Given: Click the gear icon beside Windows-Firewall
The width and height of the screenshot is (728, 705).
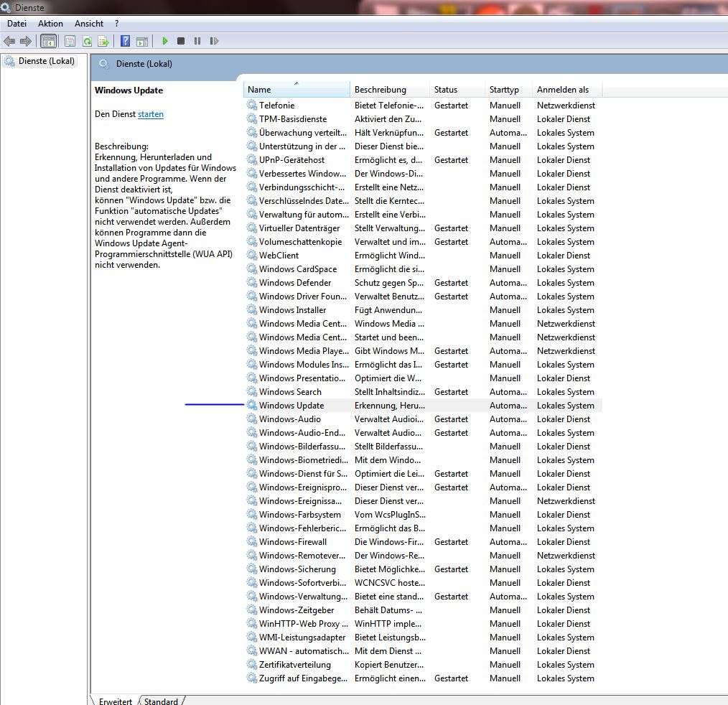Looking at the screenshot, I should click(x=252, y=541).
